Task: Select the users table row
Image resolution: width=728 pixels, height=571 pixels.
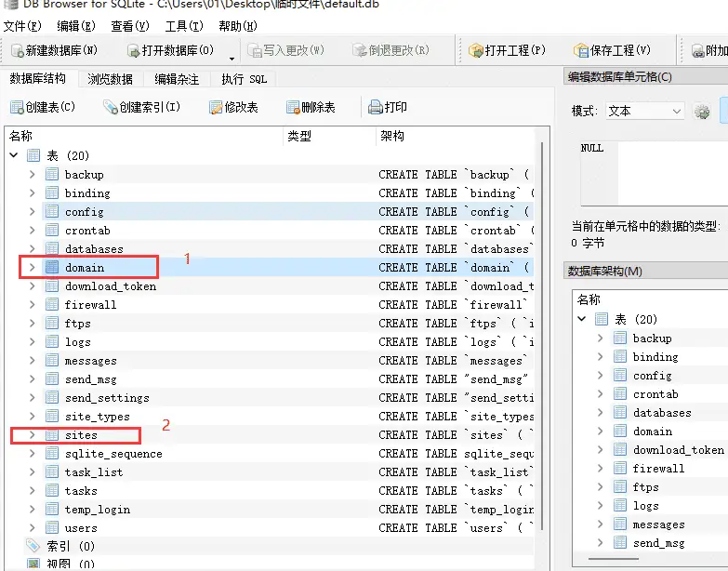Action: 80,528
